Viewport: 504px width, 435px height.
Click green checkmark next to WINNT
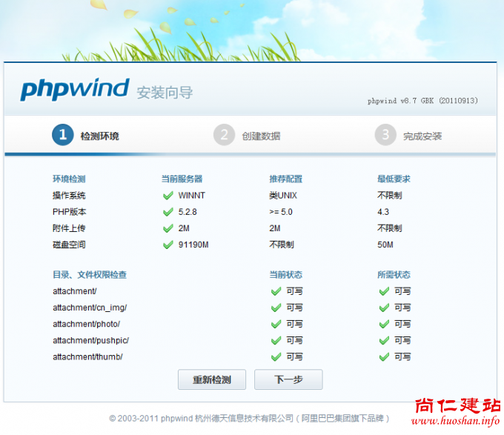(x=168, y=196)
